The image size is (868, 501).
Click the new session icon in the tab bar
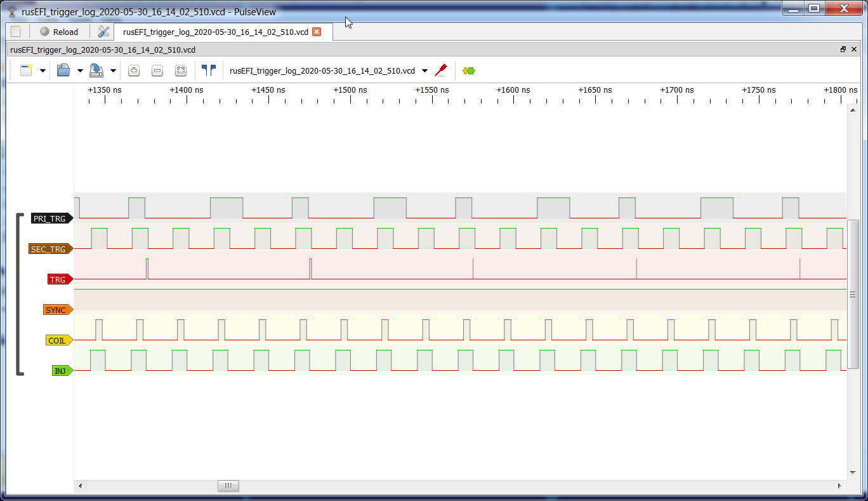[16, 32]
